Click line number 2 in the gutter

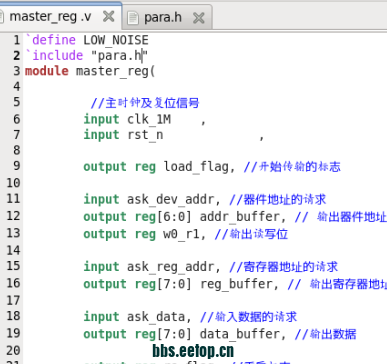17,55
